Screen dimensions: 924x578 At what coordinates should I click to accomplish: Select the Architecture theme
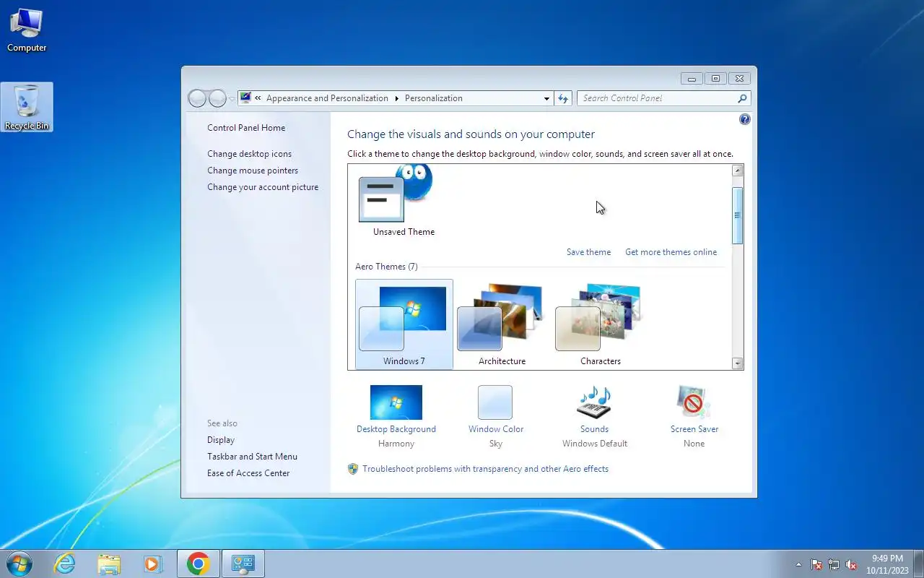(x=502, y=324)
